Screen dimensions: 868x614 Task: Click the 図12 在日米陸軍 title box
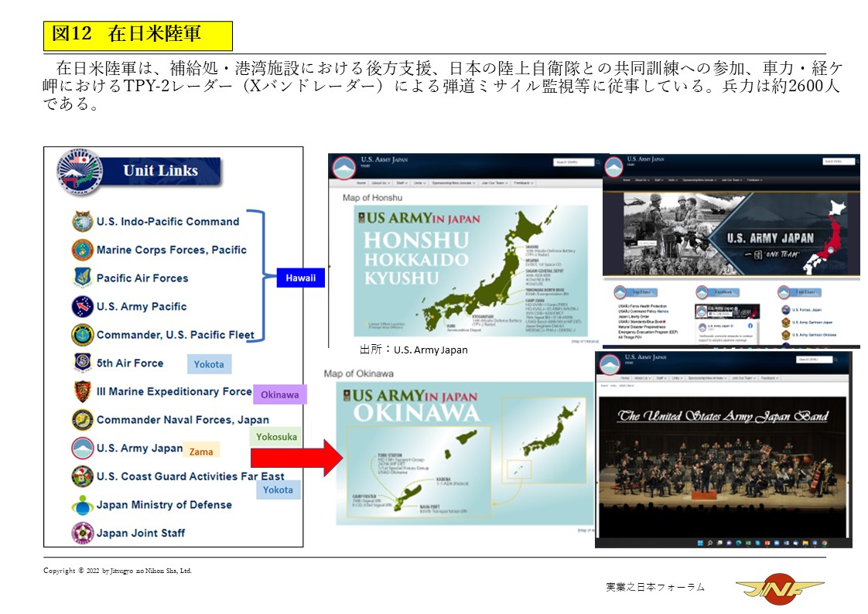138,36
